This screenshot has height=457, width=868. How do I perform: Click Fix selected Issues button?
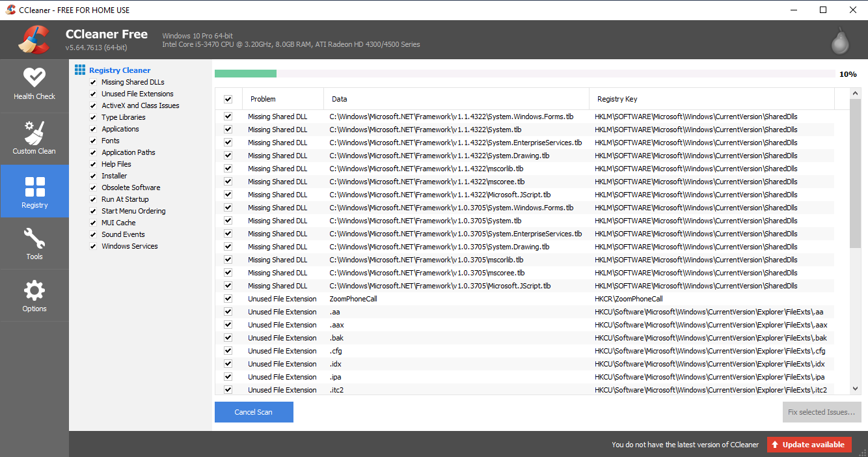tap(822, 412)
